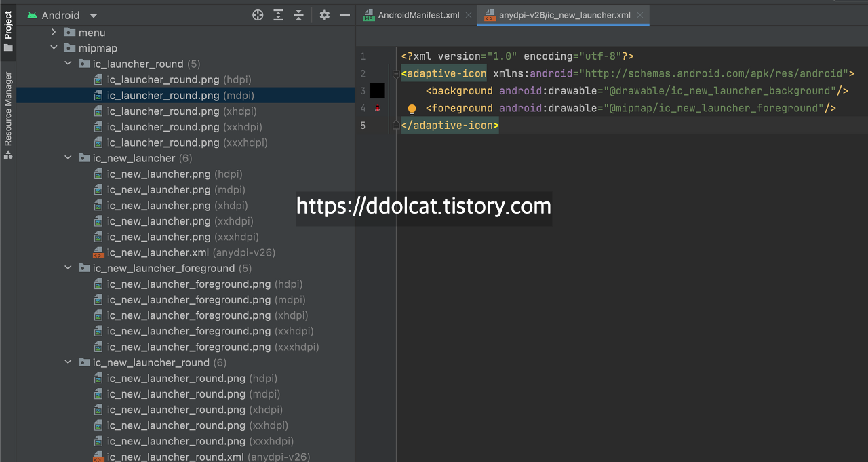This screenshot has width=868, height=462.
Task: Fold the adaptive-icon tag at line 2
Action: coord(396,74)
